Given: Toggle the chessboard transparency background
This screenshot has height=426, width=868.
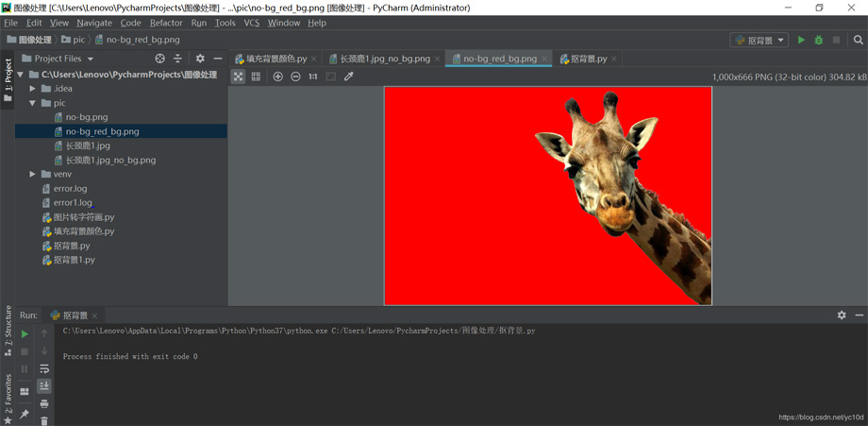Looking at the screenshot, I should pos(238,77).
